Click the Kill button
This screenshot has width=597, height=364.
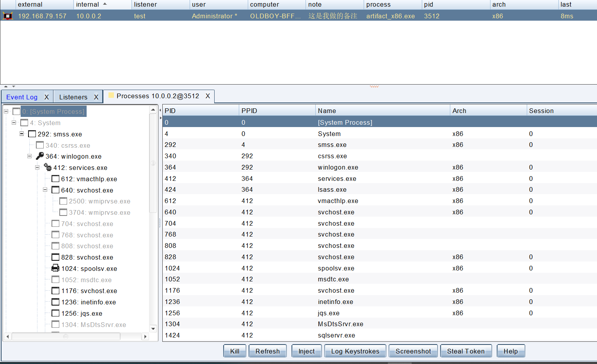click(235, 351)
